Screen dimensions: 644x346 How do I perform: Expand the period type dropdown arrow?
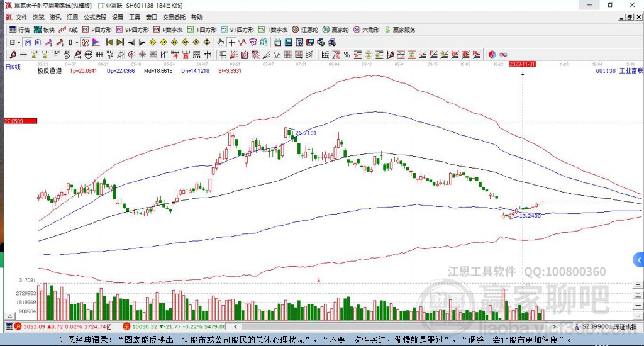click(x=19, y=42)
